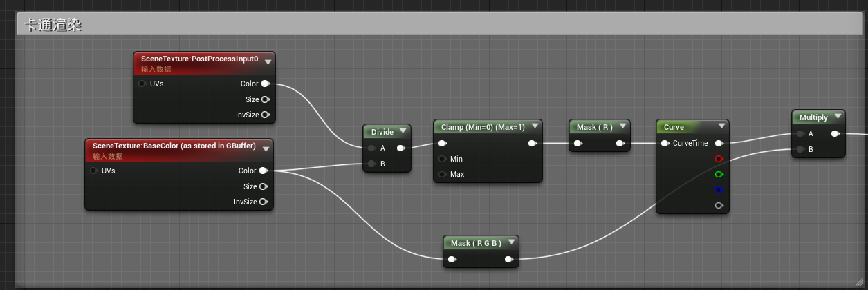
Task: Expand the Mask ( R G B ) node arrow
Action: pyautogui.click(x=511, y=242)
